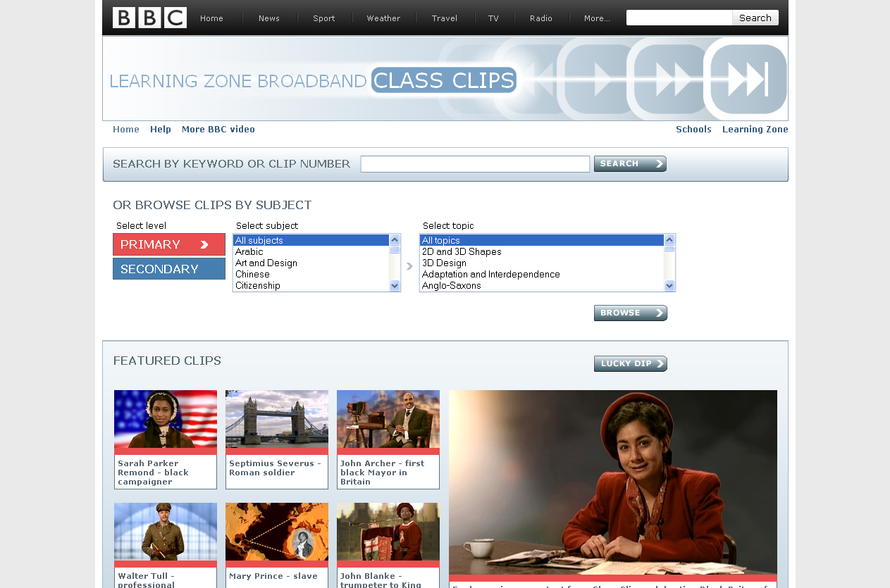890x588 pixels.
Task: Choose 2D and 3D Shapes topic
Action: pos(542,251)
